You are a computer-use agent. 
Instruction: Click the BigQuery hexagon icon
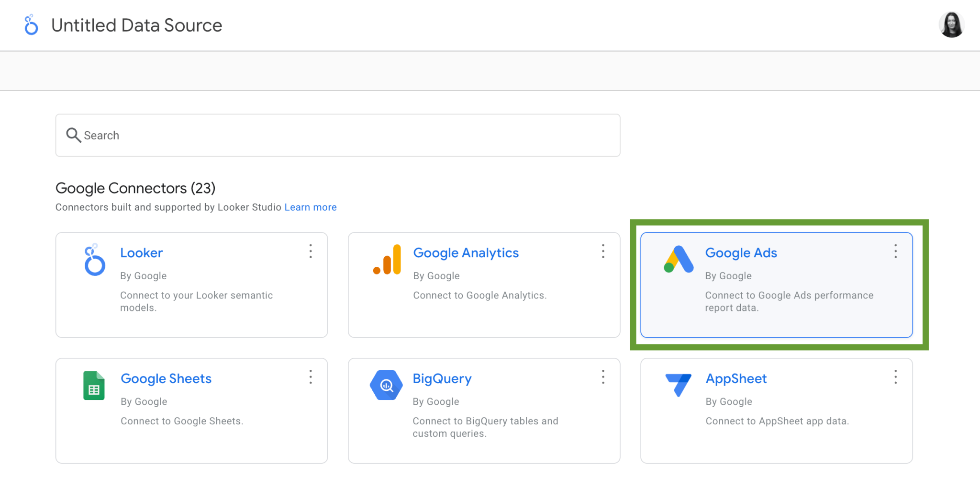(386, 385)
